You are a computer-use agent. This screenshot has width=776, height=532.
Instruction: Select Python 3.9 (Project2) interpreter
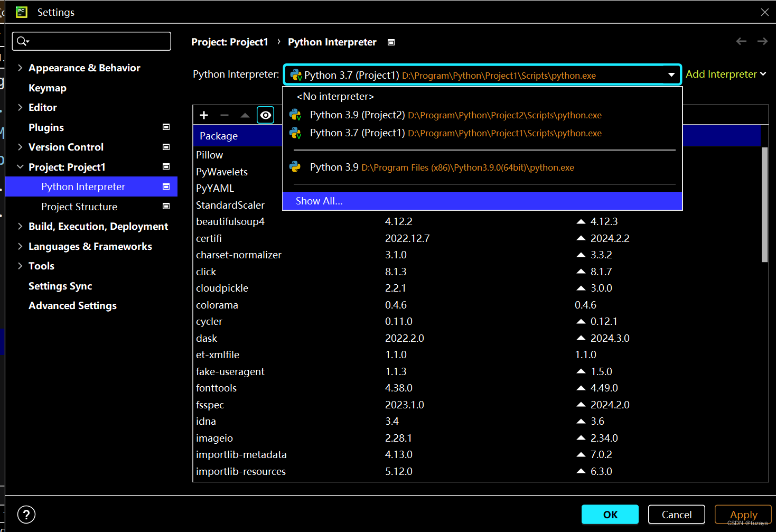(482, 115)
